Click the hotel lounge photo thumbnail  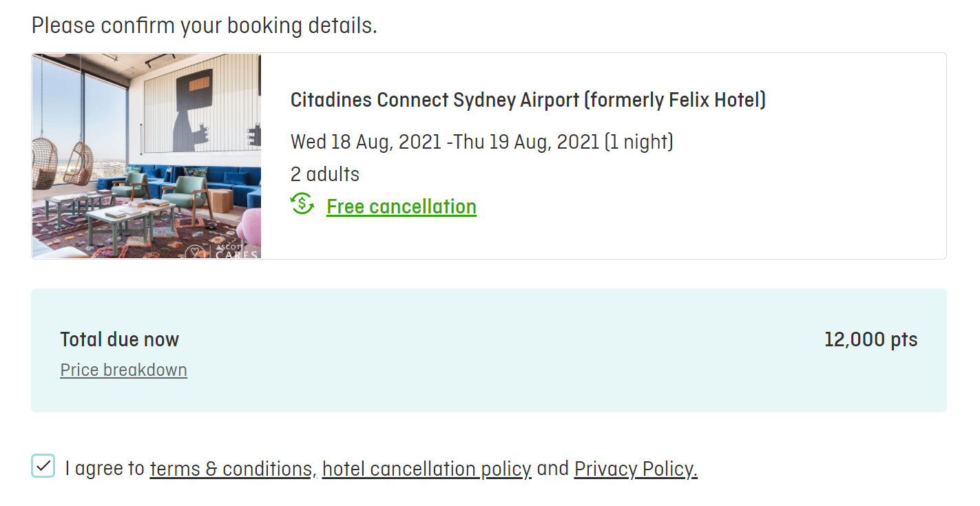(x=146, y=156)
